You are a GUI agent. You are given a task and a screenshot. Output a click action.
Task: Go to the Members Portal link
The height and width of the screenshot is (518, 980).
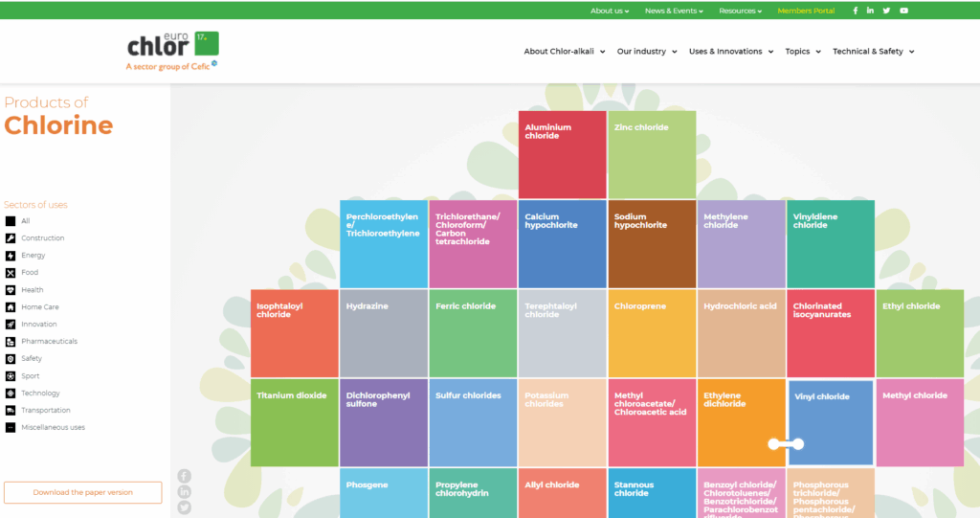point(806,11)
